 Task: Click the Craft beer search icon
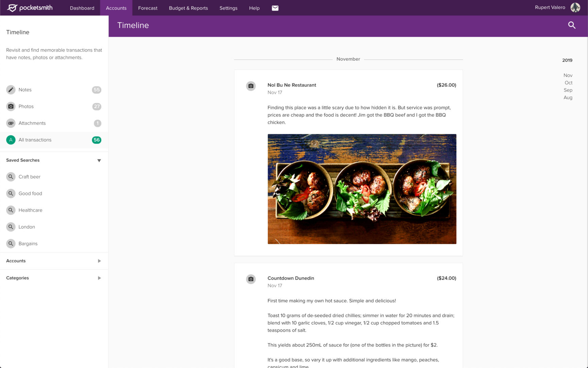11,177
